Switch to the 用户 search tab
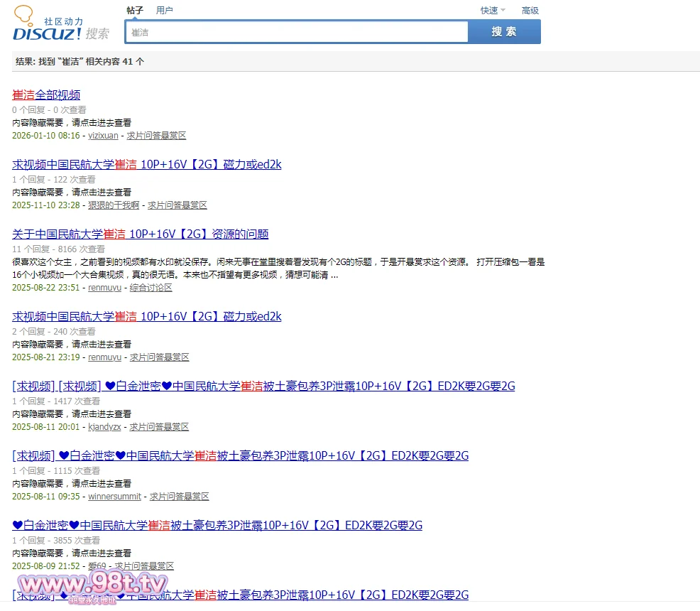700x611 pixels. coord(164,11)
